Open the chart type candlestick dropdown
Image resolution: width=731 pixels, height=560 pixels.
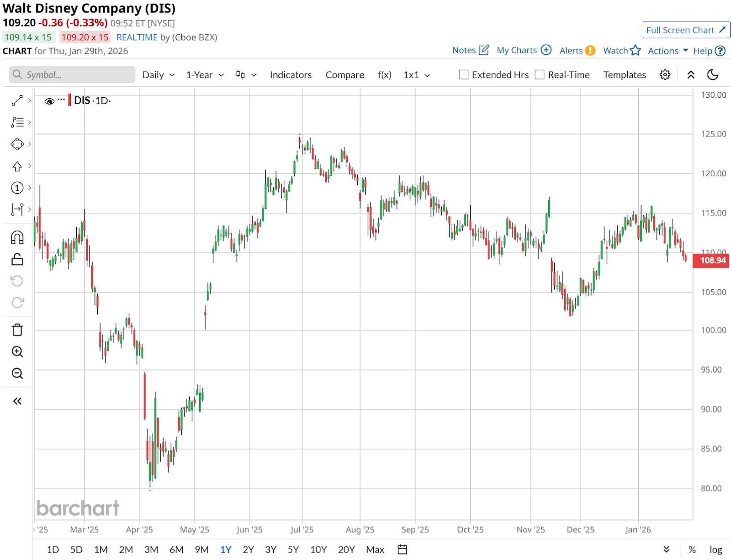246,75
